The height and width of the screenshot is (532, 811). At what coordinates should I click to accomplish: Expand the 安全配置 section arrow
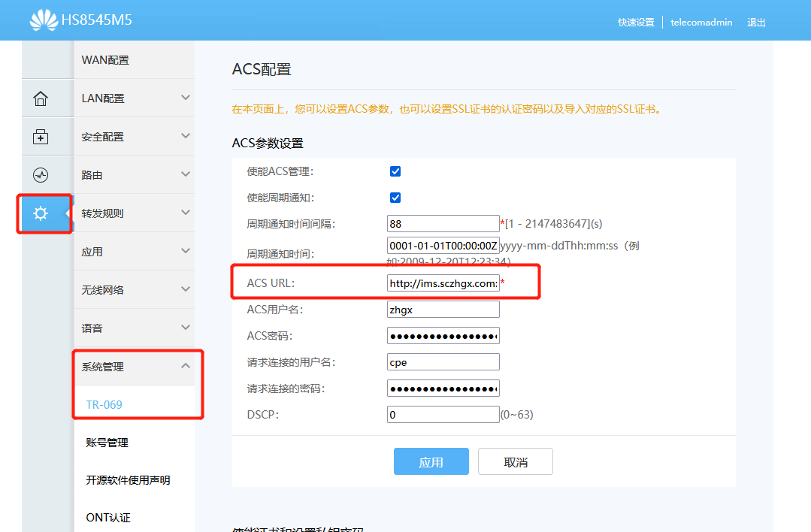186,136
